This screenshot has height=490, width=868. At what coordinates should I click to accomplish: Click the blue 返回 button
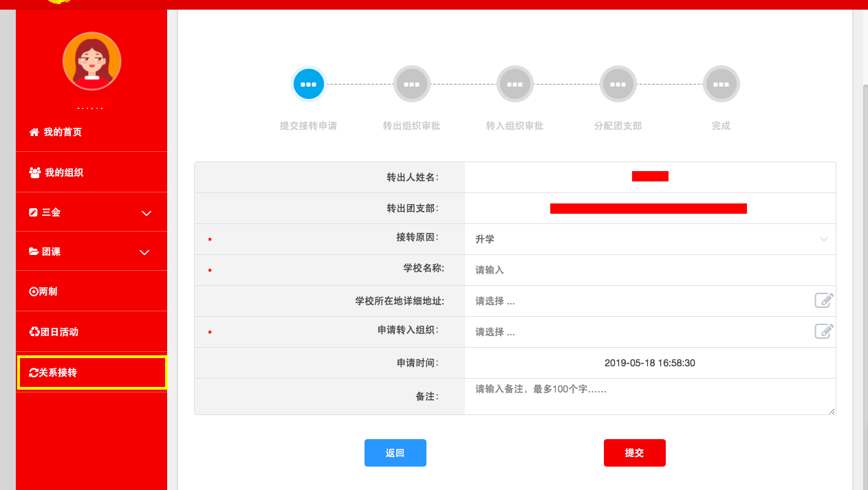(395, 453)
